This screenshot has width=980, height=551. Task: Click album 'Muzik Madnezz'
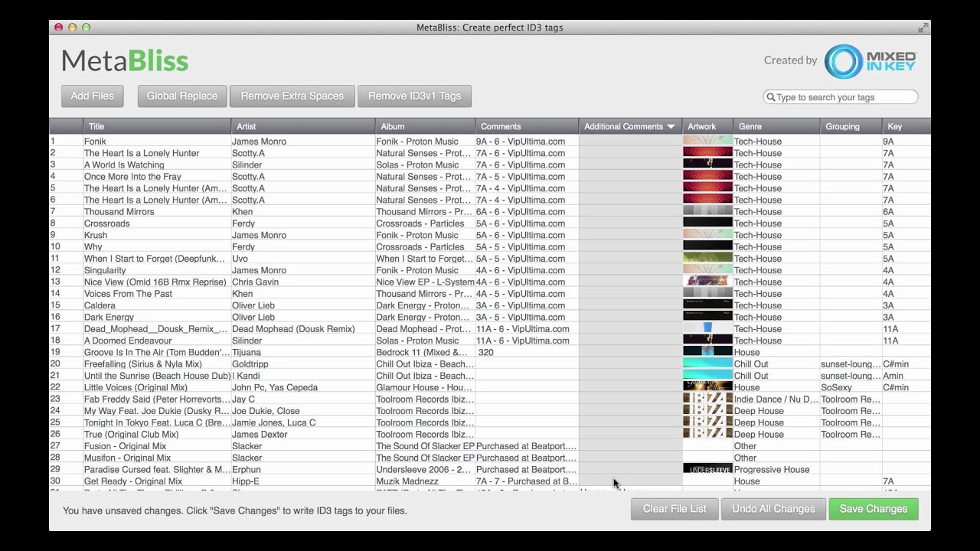[407, 481]
